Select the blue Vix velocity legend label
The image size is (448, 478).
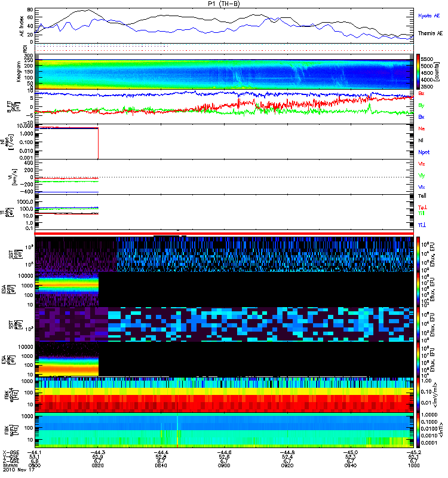[x=422, y=187]
